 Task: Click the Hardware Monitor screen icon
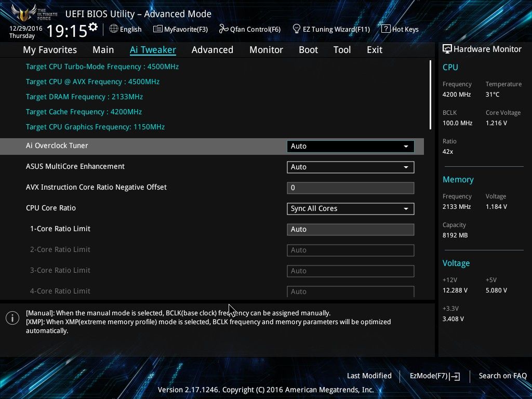tap(447, 49)
